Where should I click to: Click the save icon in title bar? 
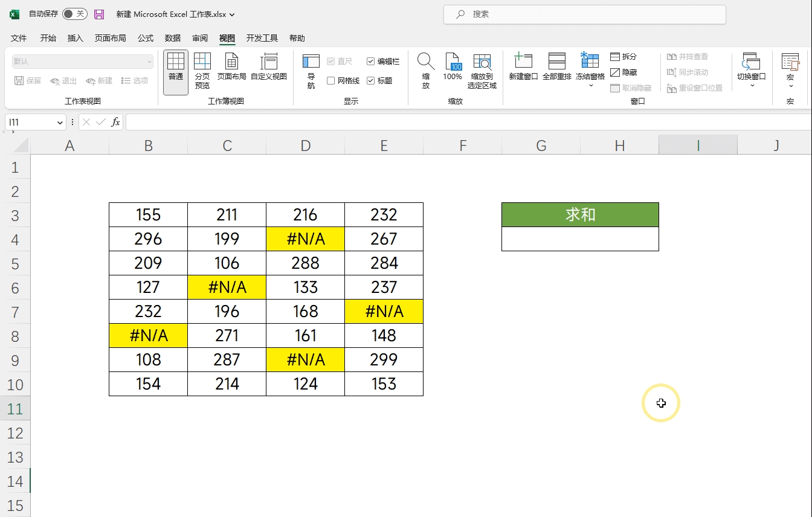(99, 14)
